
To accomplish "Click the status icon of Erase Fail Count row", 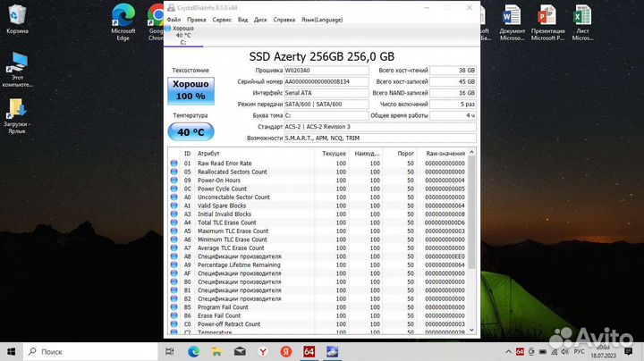I will pos(174,315).
